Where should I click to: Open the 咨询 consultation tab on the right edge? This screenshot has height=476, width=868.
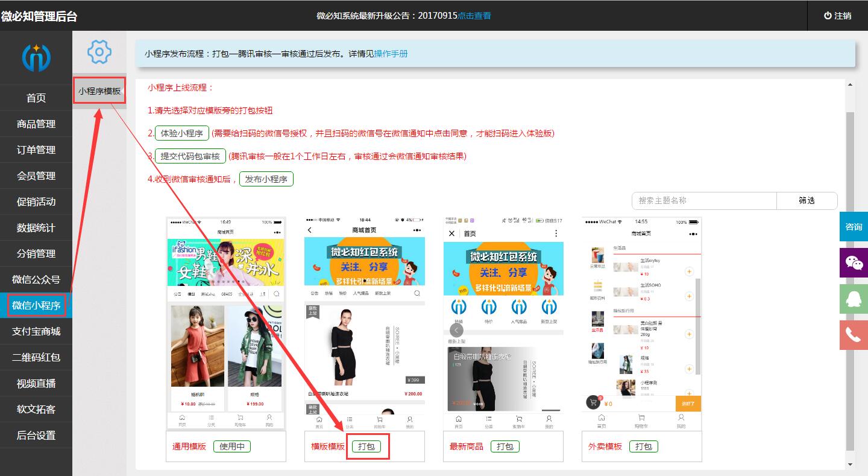pyautogui.click(x=853, y=226)
